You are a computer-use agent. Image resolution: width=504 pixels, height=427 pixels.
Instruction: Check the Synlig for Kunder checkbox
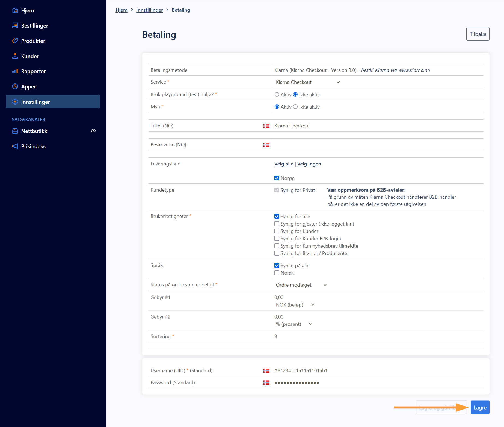pyautogui.click(x=277, y=231)
